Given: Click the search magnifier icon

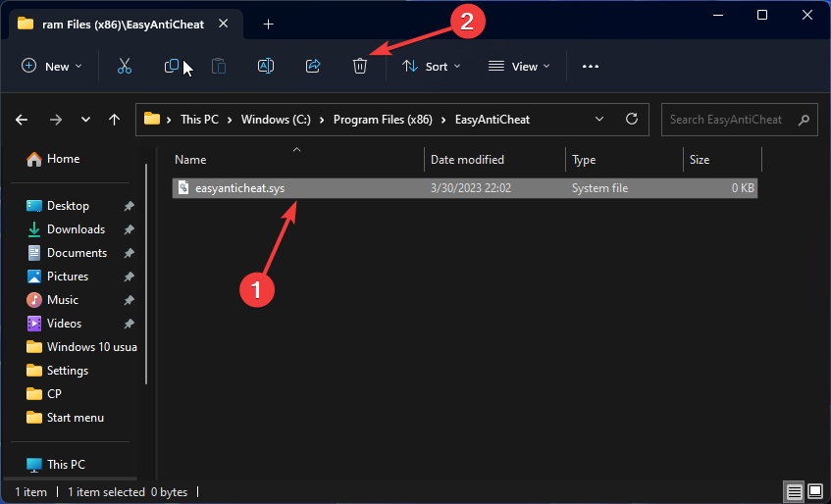Looking at the screenshot, I should pos(804,120).
